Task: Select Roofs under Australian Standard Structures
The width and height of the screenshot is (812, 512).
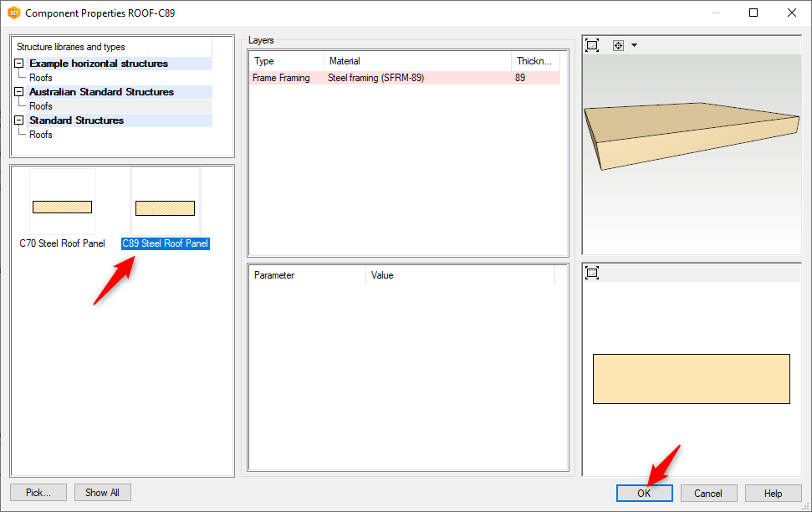Action: [41, 106]
